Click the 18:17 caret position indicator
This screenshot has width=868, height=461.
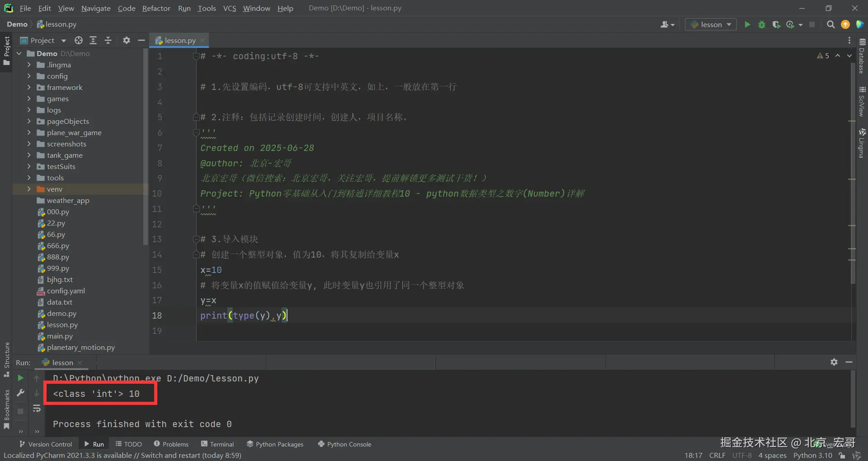[x=693, y=455]
